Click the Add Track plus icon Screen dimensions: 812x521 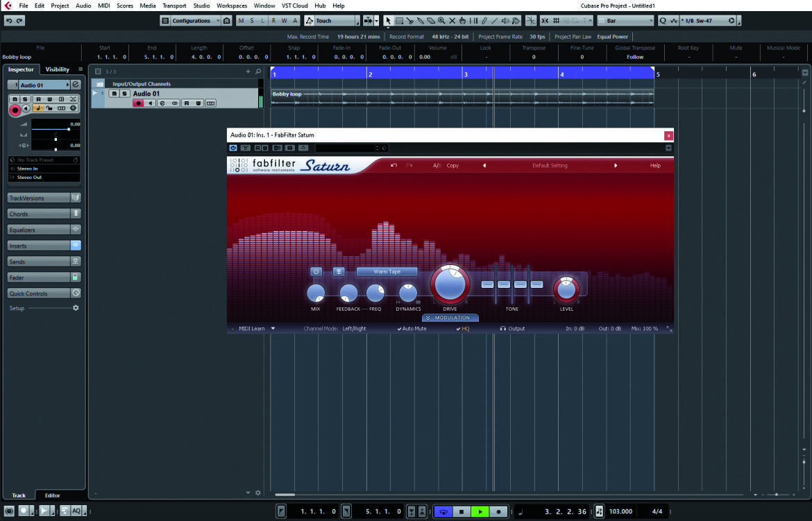point(248,71)
